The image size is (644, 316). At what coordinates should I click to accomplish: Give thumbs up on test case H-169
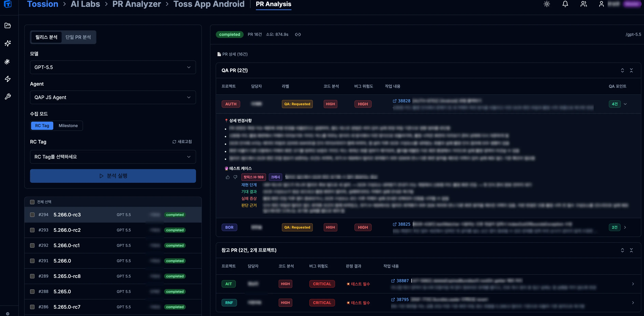tap(227, 177)
